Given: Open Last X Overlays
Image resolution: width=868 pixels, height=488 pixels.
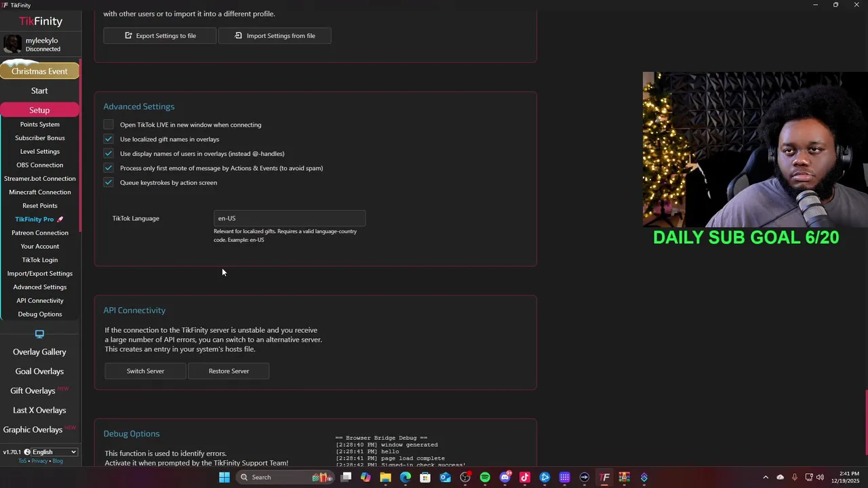Looking at the screenshot, I should point(39,410).
